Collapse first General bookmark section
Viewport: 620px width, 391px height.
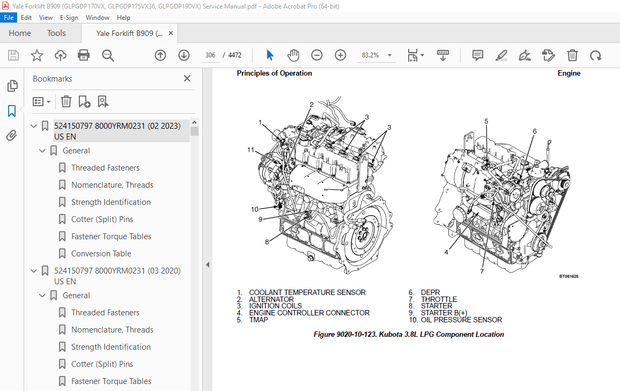point(42,151)
